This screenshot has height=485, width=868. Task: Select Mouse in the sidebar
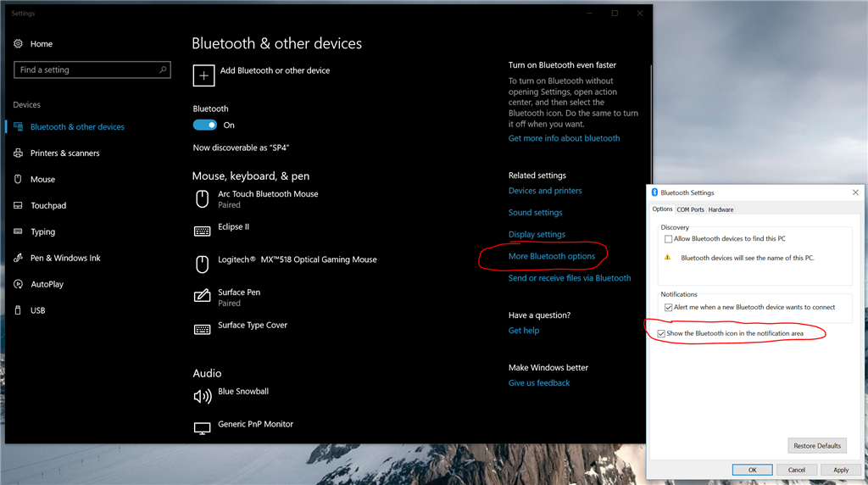click(42, 179)
